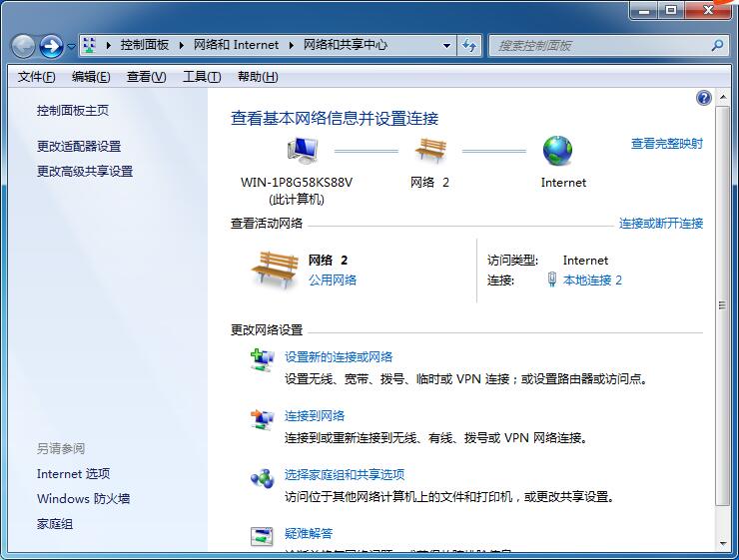Click the help question mark icon
This screenshot has width=739, height=560.
tap(704, 98)
